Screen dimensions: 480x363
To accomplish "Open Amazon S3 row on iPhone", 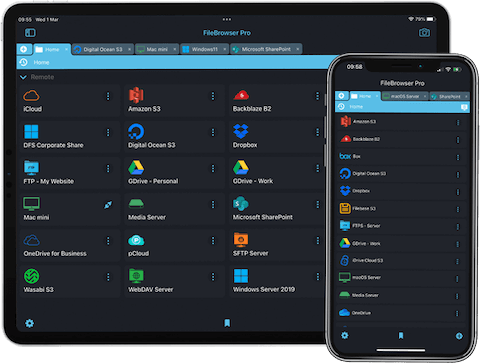I will (401, 122).
